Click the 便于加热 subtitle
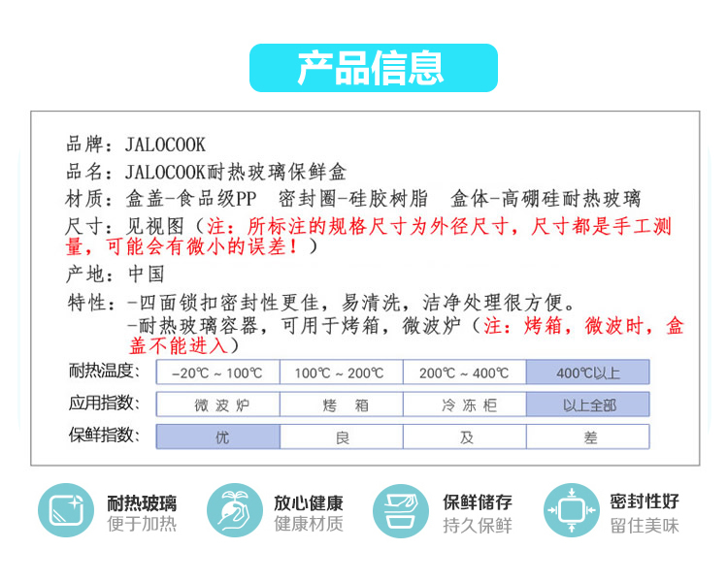Screen dimensions: 728x582 pos(142,524)
